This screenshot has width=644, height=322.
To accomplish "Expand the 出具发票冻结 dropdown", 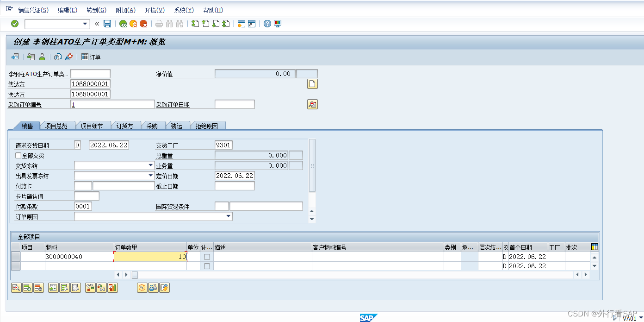I will [x=151, y=176].
